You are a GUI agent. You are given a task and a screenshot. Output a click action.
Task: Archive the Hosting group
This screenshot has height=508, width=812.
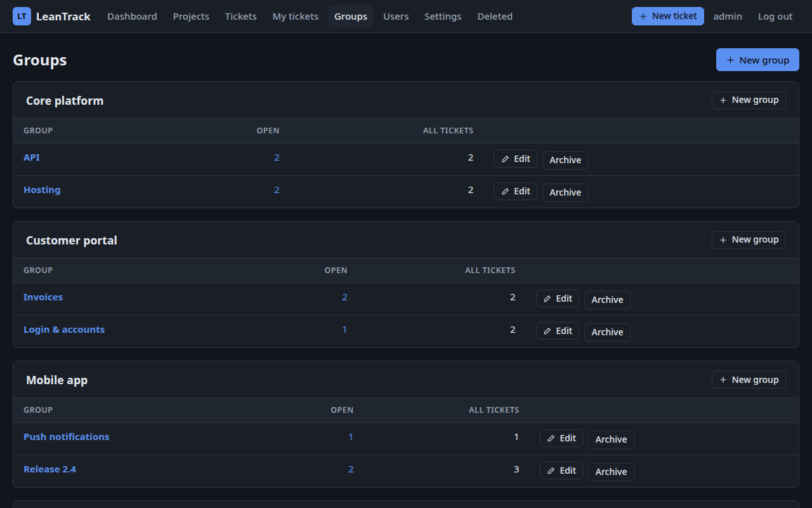pos(565,192)
